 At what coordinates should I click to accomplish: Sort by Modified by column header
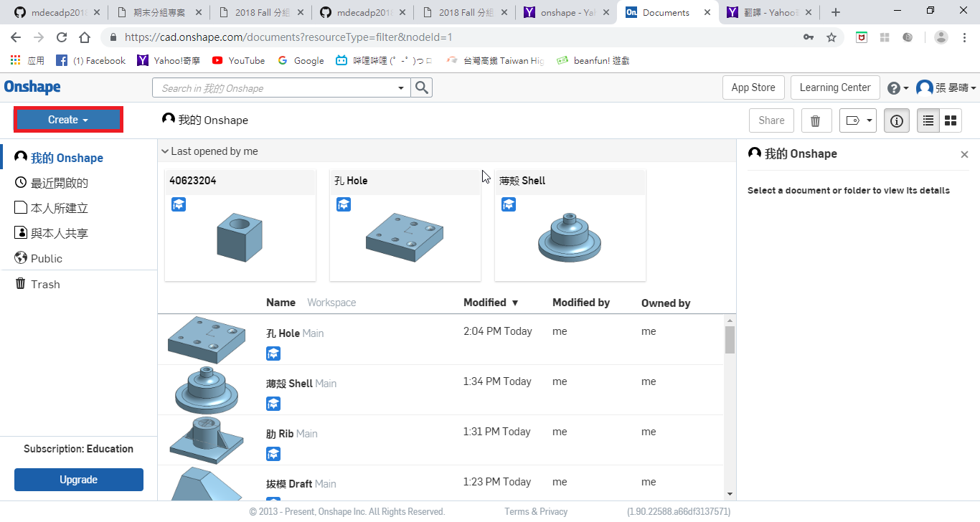(581, 303)
